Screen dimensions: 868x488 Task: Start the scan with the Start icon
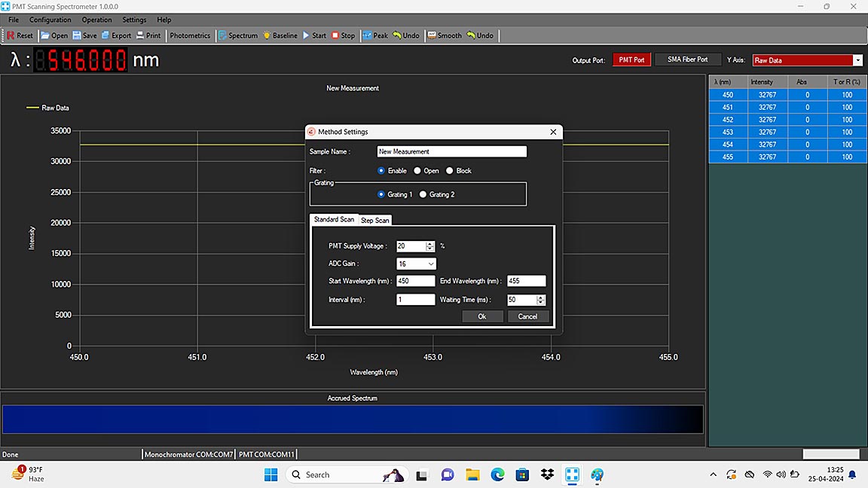click(314, 35)
